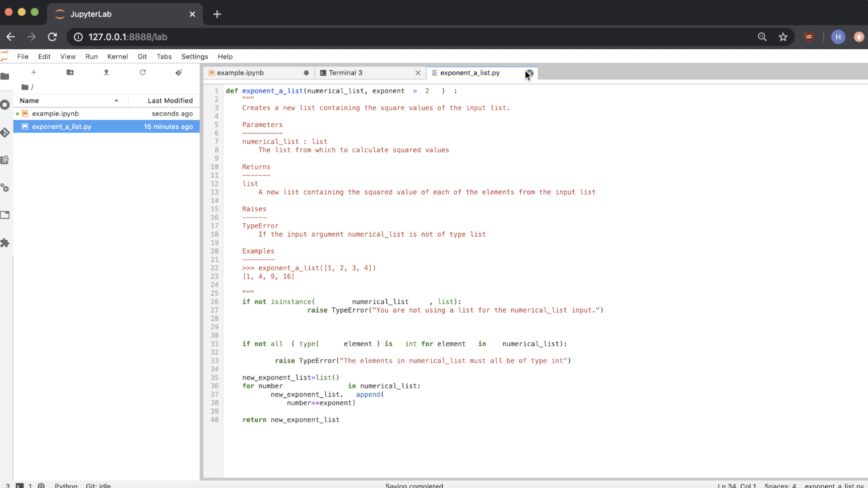Toggle the File Browser sidebar
This screenshot has height=488, width=868.
coord(5,77)
